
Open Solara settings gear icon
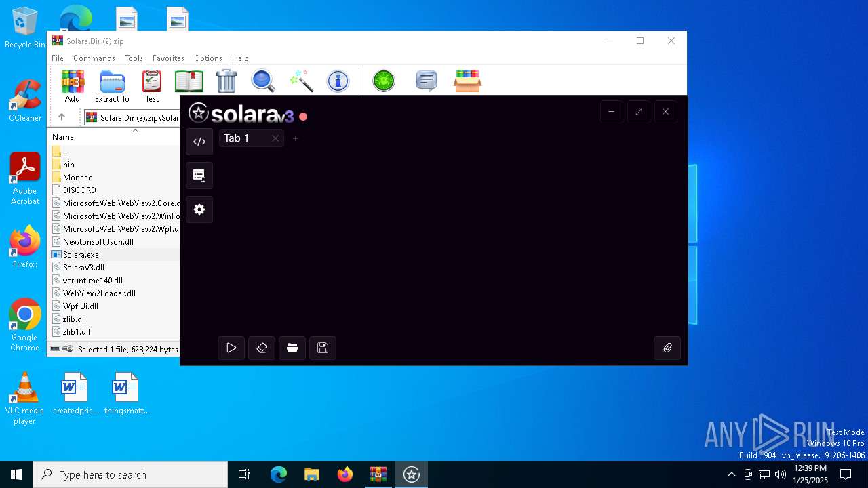199,209
